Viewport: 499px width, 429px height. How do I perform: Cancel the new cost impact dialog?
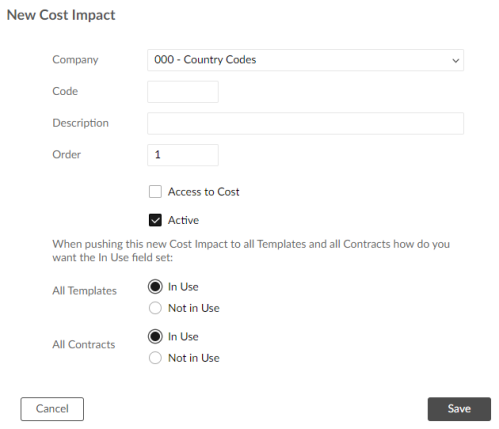[52, 409]
